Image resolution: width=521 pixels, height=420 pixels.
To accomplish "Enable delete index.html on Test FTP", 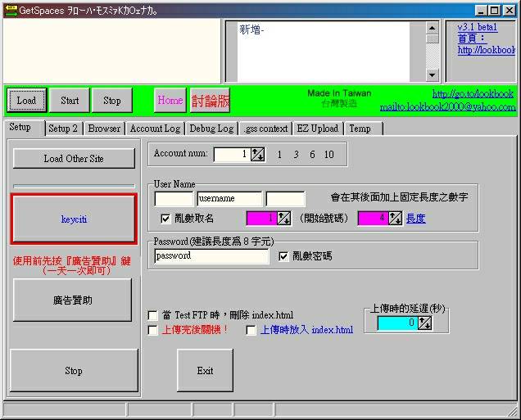I will pos(152,314).
